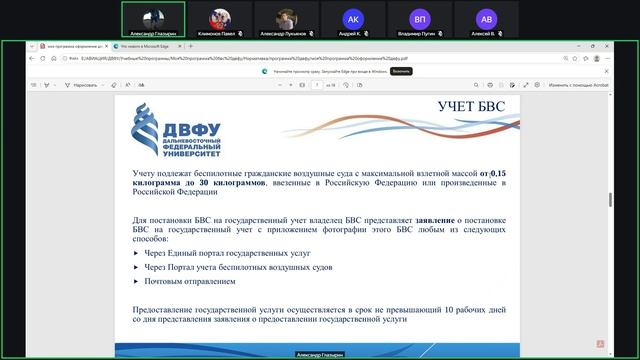Go back with the browser back arrow
This screenshot has width=640, height=360.
pos(32,59)
